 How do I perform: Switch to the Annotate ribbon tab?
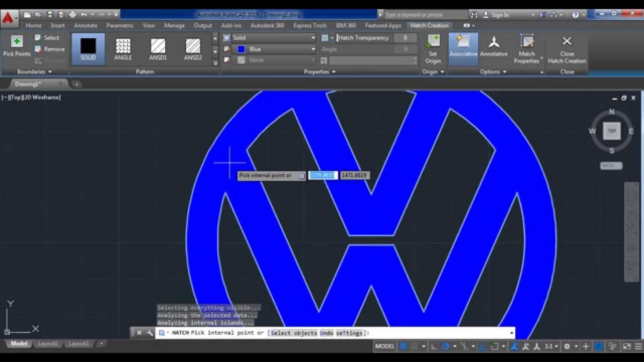click(86, 25)
